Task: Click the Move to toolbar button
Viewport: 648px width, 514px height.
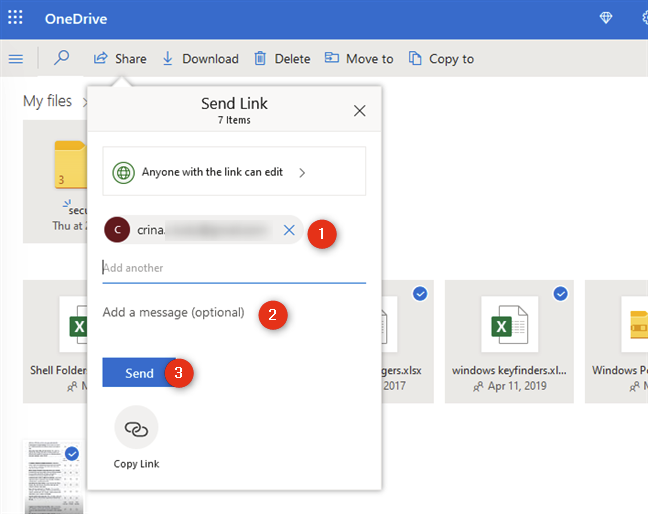Action: 359,59
